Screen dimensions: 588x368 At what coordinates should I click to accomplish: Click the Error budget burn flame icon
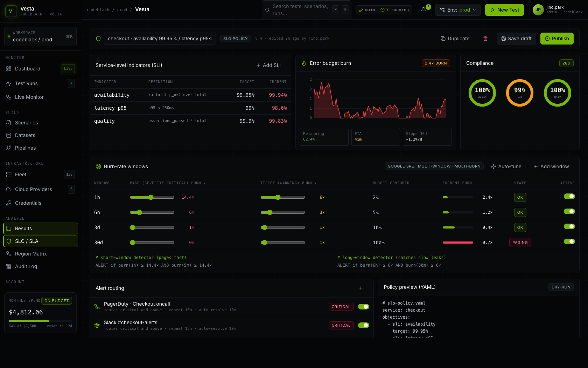(x=304, y=63)
